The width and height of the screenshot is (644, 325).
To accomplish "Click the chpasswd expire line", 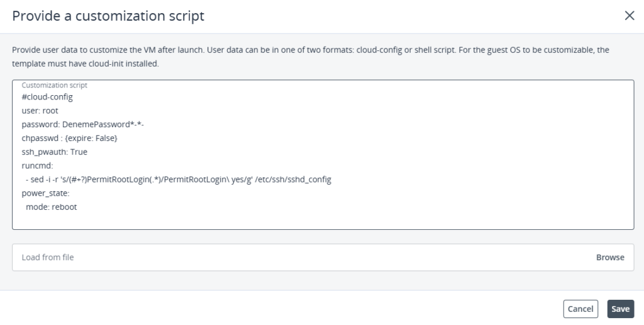I will [69, 138].
